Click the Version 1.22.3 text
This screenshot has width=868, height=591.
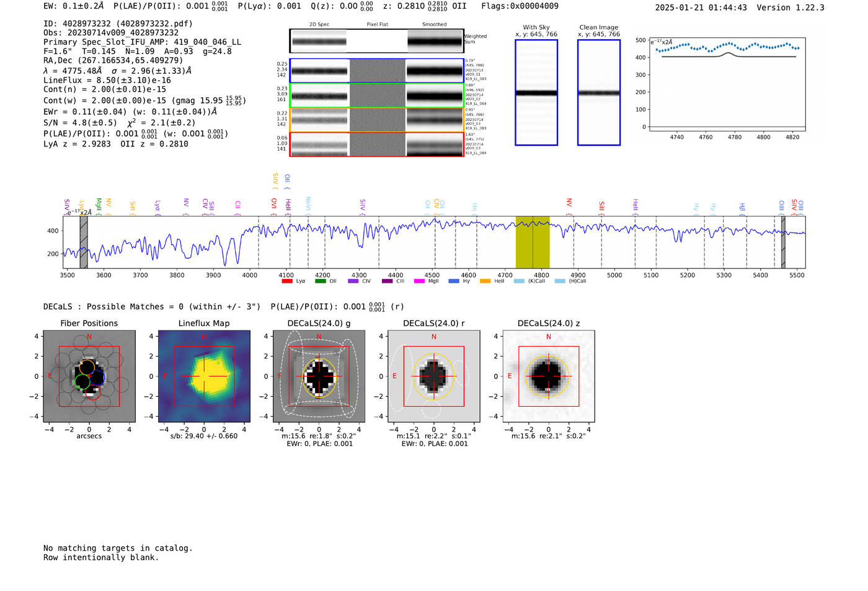pyautogui.click(x=790, y=7)
